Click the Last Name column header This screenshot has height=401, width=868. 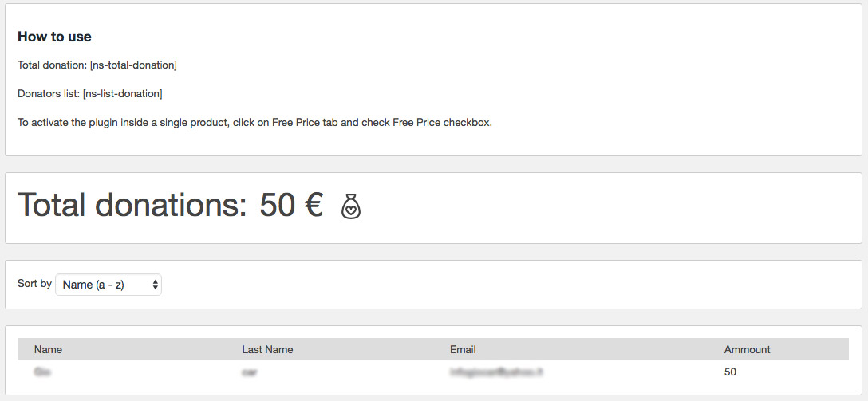[267, 349]
